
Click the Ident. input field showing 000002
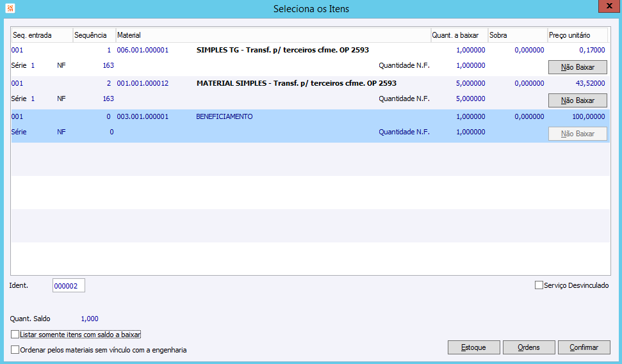pyautogui.click(x=69, y=285)
